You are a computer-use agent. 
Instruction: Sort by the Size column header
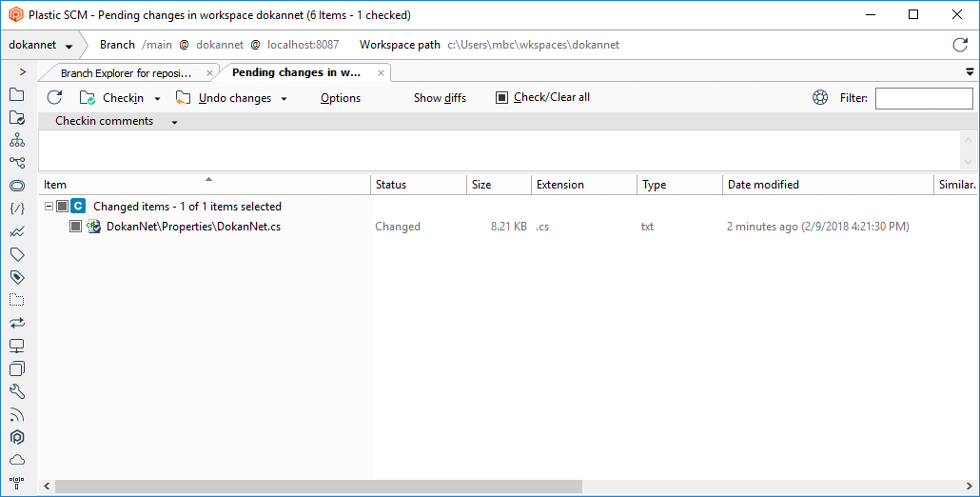(x=499, y=185)
